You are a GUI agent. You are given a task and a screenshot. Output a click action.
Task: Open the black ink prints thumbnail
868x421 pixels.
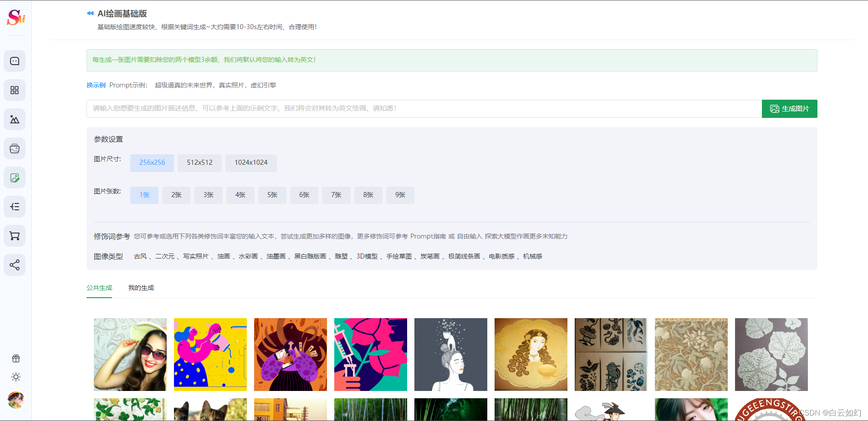pos(611,355)
